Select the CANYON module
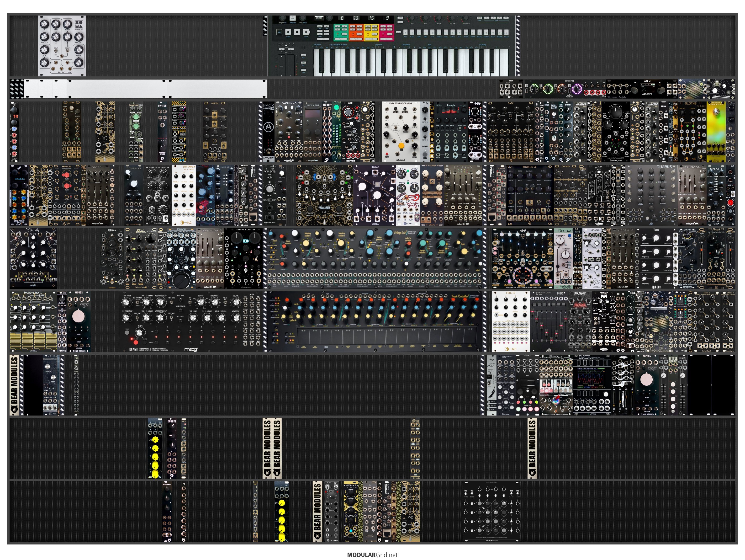 pyautogui.click(x=215, y=132)
